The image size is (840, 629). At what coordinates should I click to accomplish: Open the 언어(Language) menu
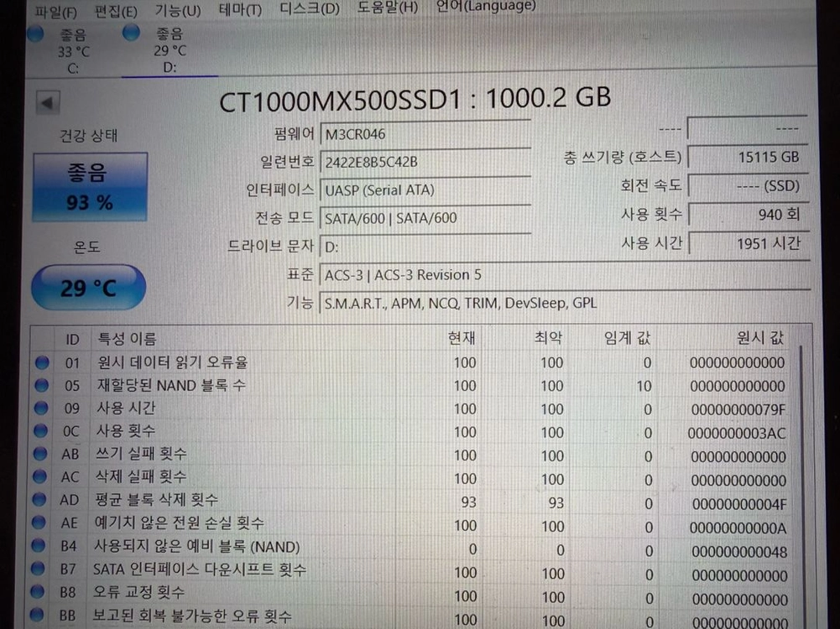click(485, 7)
